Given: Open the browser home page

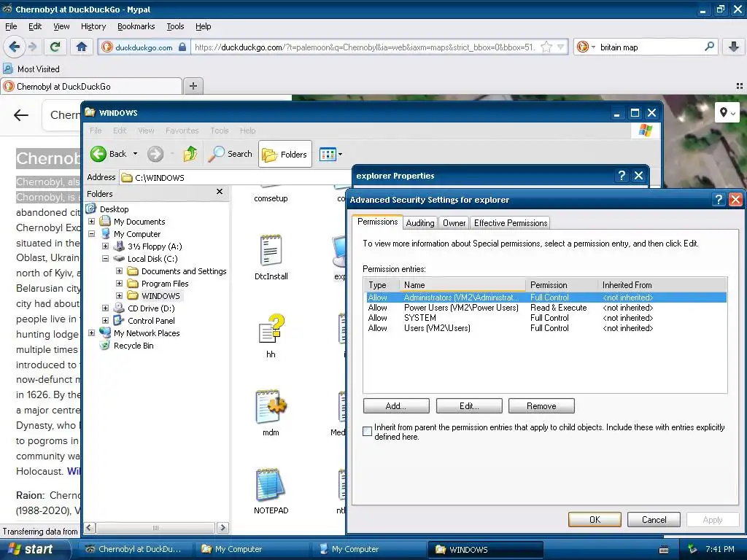Looking at the screenshot, I should (82, 47).
